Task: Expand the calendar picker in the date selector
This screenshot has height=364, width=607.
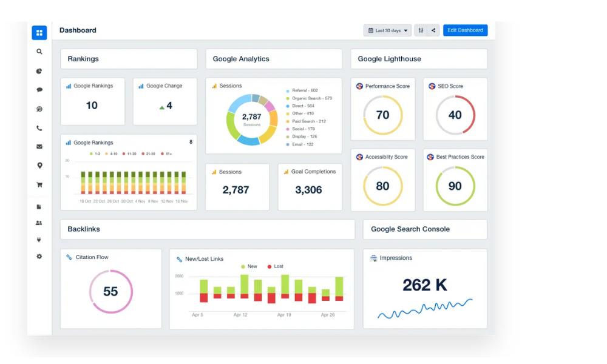Action: pos(372,30)
